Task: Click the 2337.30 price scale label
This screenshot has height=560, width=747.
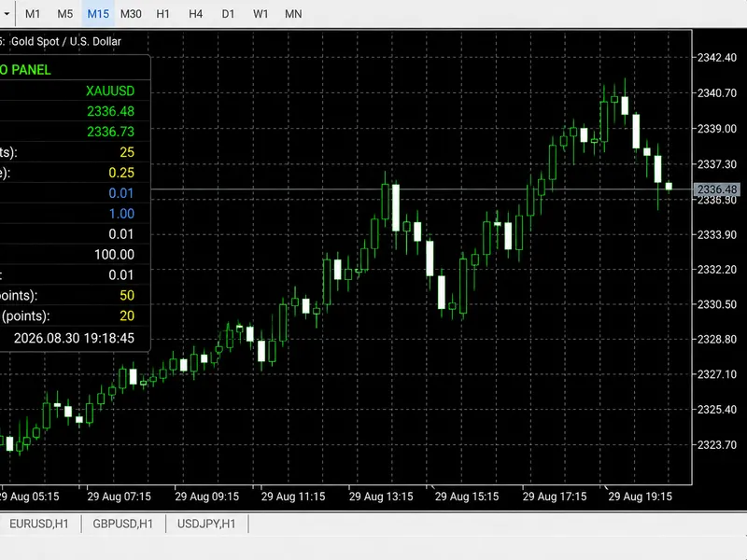Action: tap(717, 164)
